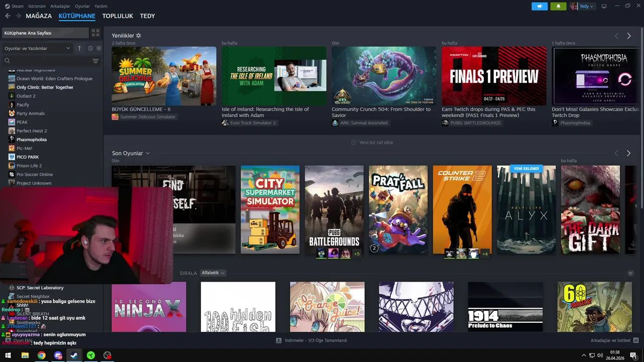Collapse the shelf with double chevron
Viewport: 644px width, 362px height.
630,273
